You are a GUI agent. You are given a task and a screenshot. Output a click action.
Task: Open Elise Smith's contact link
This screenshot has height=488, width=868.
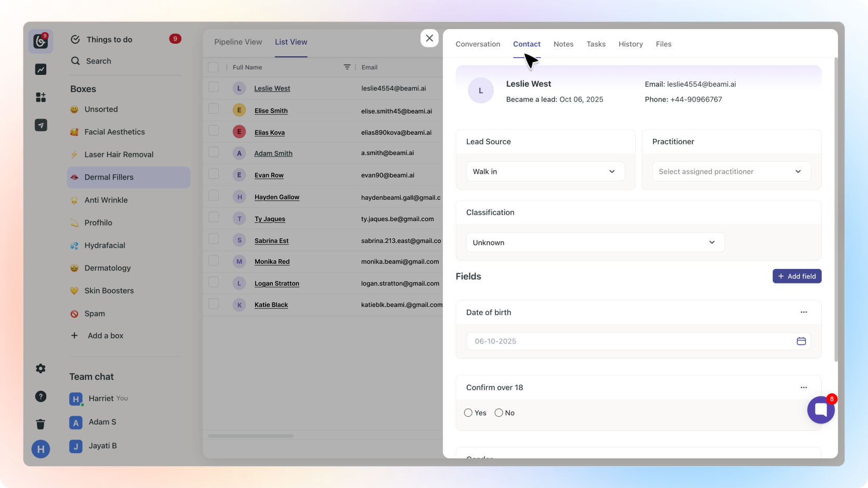(271, 111)
